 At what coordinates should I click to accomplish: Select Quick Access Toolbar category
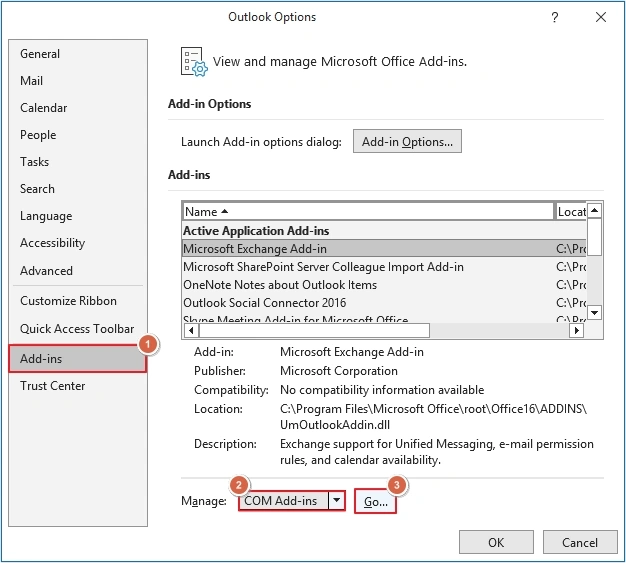[x=77, y=329]
